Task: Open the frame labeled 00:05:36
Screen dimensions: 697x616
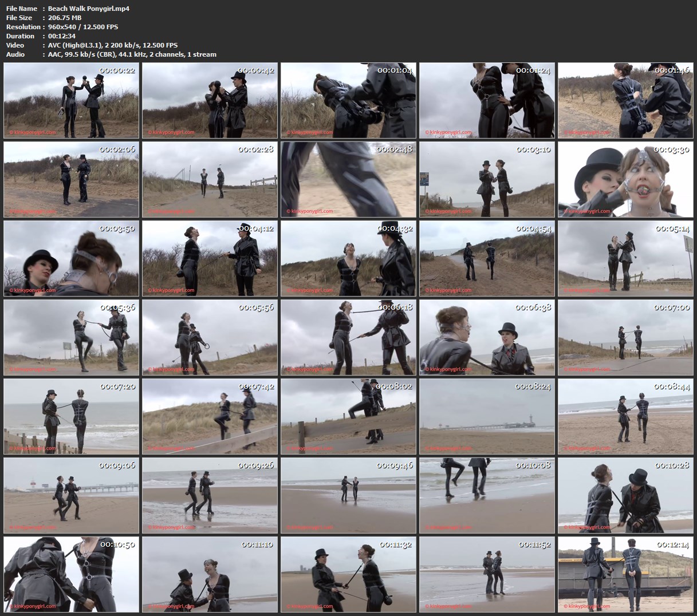Action: (72, 337)
